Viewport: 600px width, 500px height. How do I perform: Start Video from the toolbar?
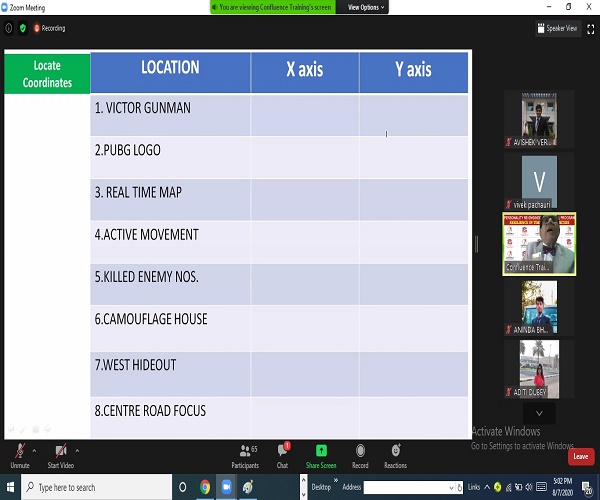(60, 456)
